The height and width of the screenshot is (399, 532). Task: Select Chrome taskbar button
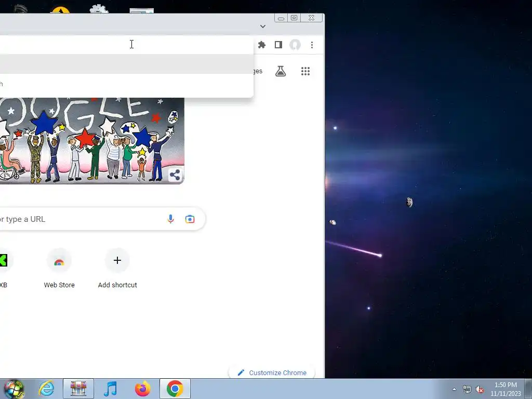tap(175, 389)
